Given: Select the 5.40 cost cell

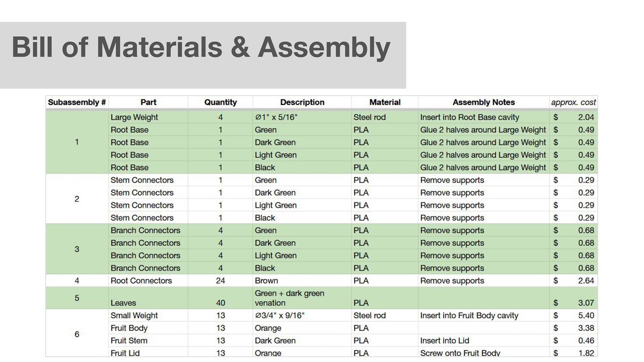Looking at the screenshot, I should point(574,315).
